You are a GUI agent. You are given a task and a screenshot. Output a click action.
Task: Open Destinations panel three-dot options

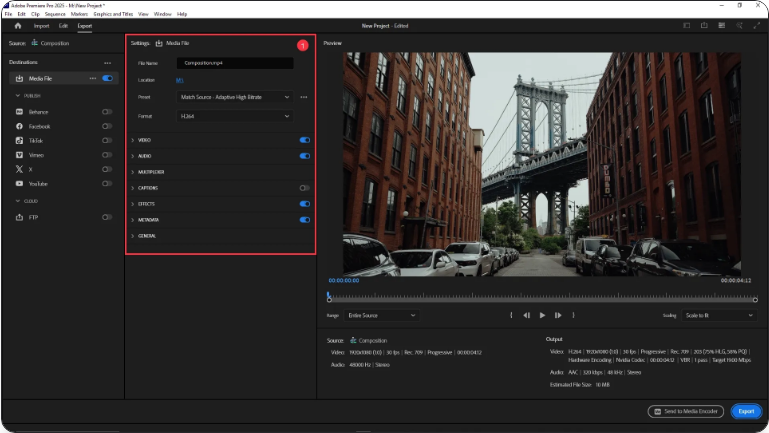tap(107, 62)
